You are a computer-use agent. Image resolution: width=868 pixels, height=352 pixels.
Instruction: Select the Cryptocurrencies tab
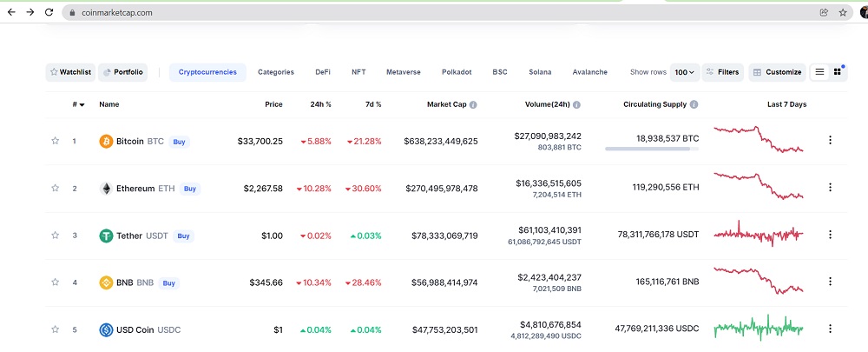[x=207, y=72]
